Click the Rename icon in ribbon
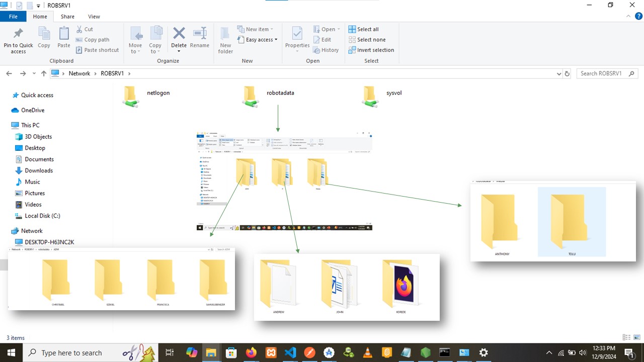 200,39
